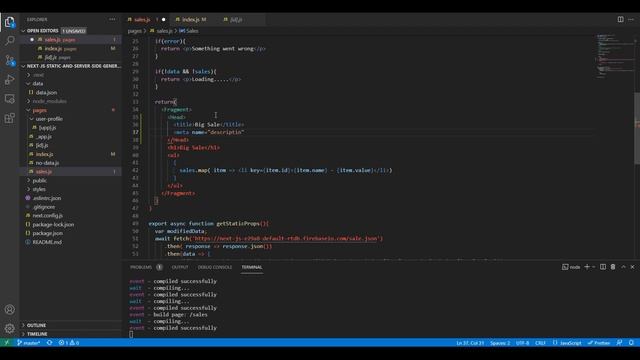Open the Source Control view
Image resolution: width=640 pixels, height=360 pixels.
pyautogui.click(x=9, y=60)
